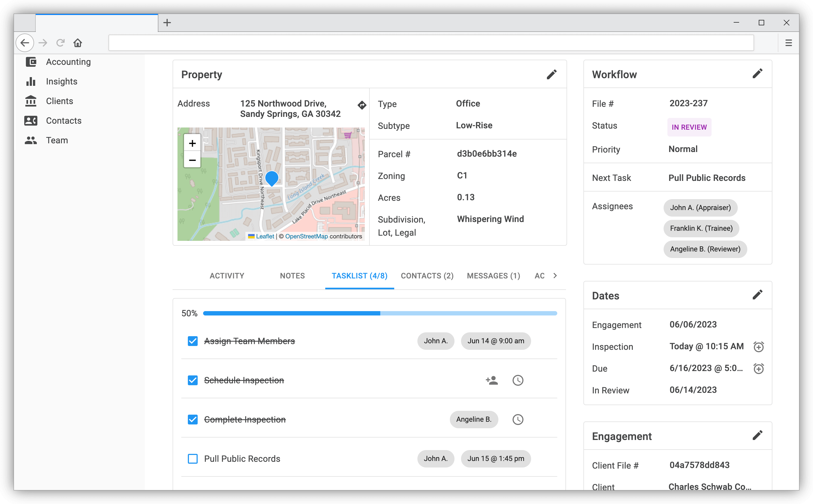Uncheck the Assign Team Members task

(x=193, y=341)
